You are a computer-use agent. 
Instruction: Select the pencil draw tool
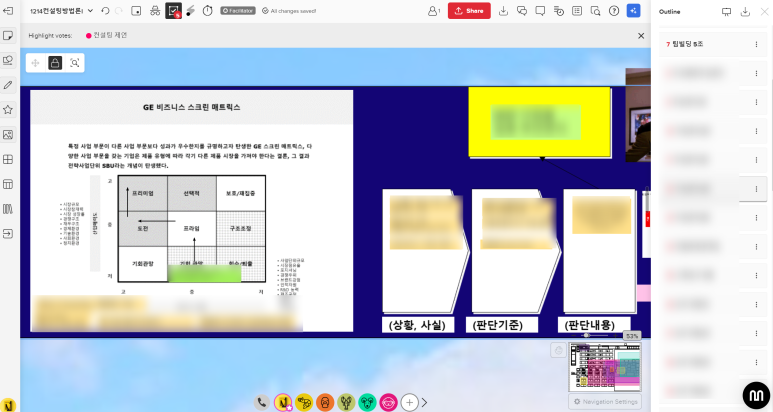(8, 85)
